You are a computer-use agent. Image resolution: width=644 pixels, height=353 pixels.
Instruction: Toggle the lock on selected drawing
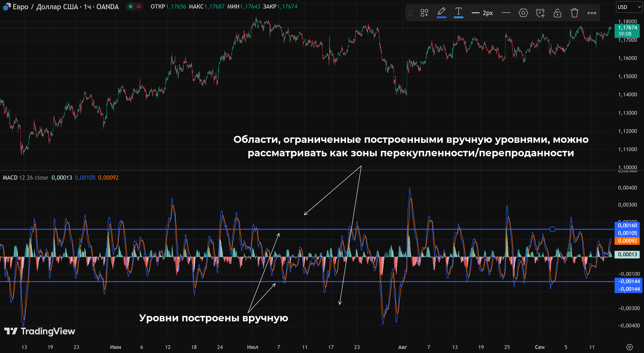point(557,13)
